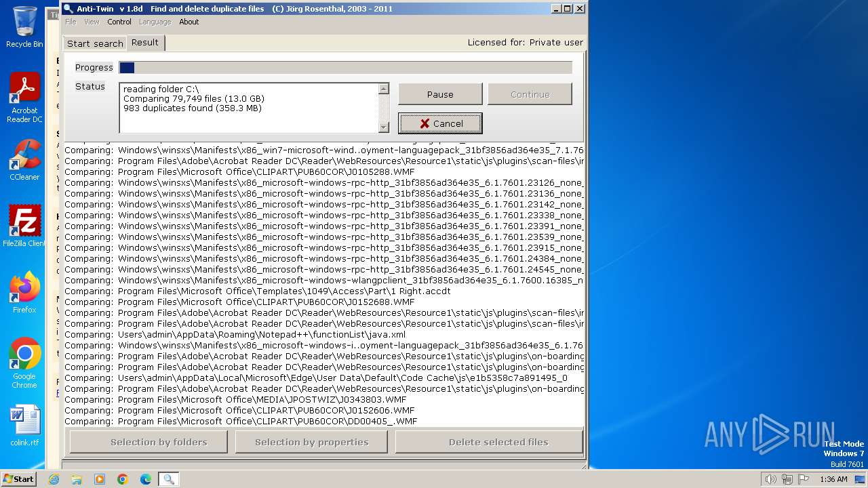Click Selection by properties button
The width and height of the screenshot is (868, 488).
pyautogui.click(x=311, y=442)
